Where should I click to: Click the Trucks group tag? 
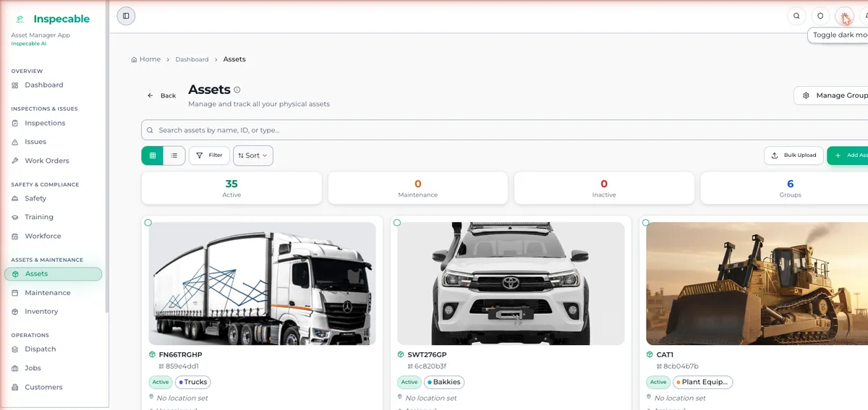[x=192, y=383]
